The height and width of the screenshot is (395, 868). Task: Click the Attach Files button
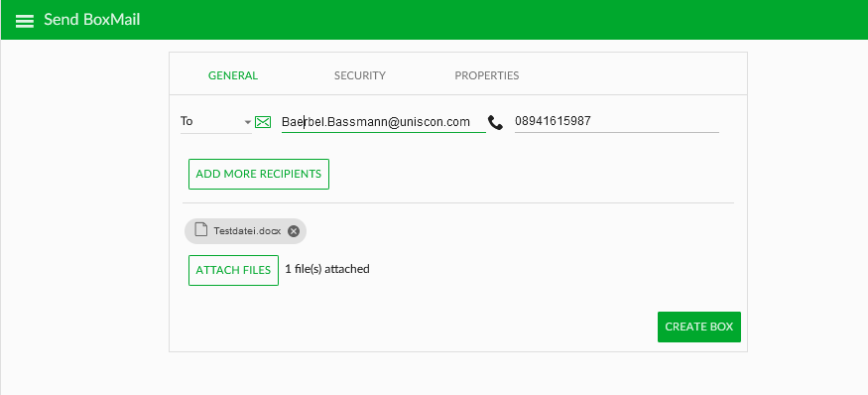pyautogui.click(x=233, y=270)
